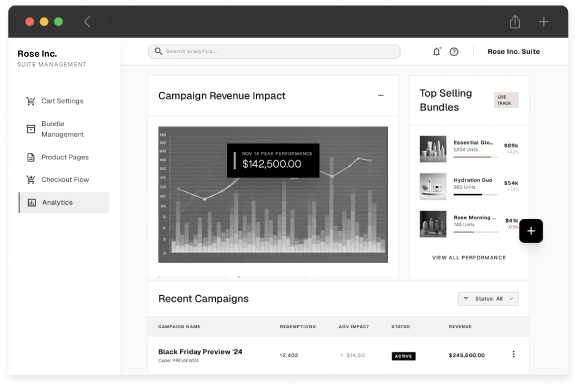Click the Cart Settings cart icon
This screenshot has width=579, height=388.
[x=31, y=101]
